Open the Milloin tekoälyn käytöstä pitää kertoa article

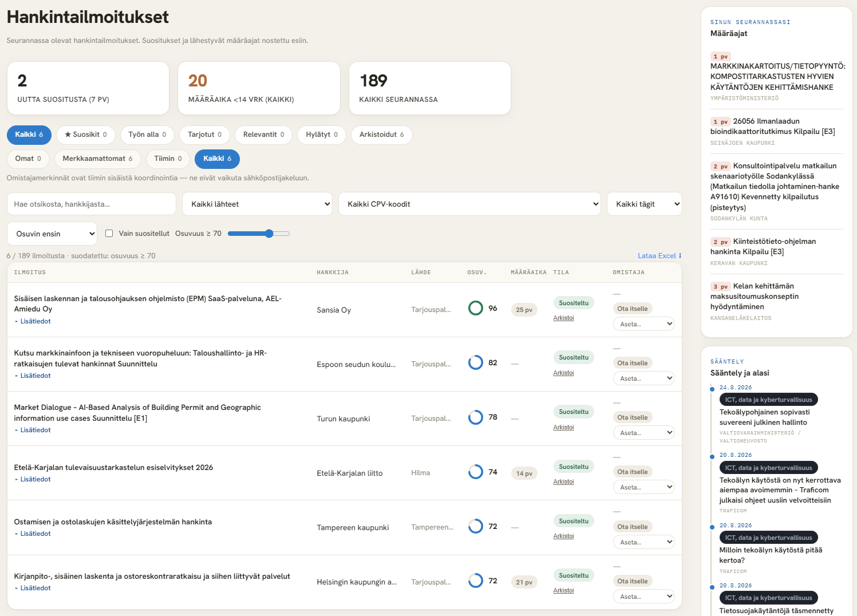[771, 555]
